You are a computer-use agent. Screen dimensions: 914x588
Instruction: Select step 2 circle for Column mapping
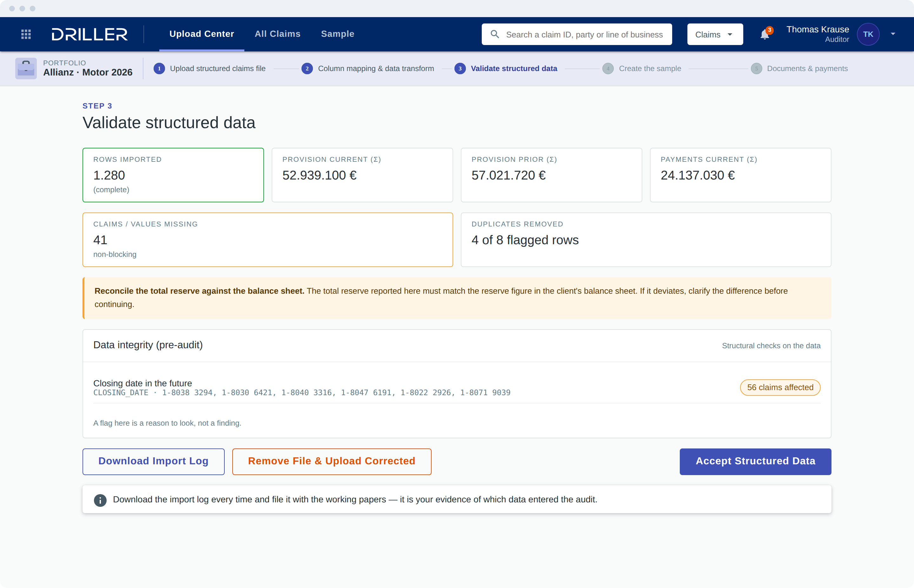307,69
